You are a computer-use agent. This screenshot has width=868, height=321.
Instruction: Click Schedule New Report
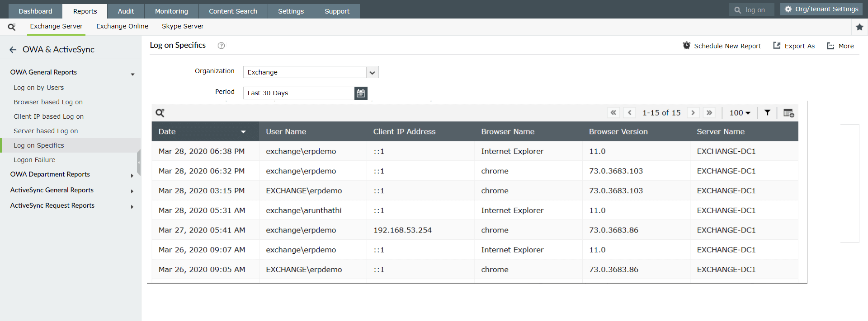[x=722, y=46]
